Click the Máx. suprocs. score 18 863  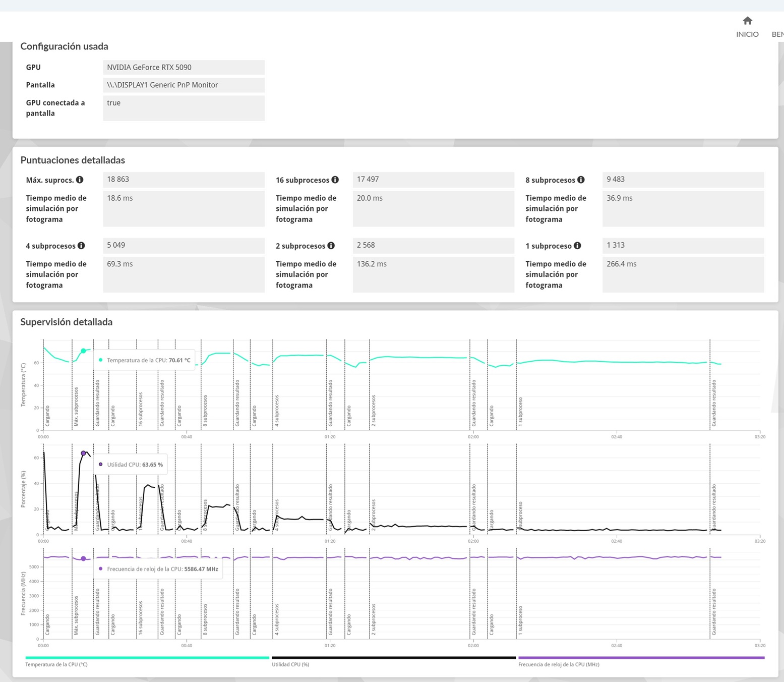[x=184, y=180]
